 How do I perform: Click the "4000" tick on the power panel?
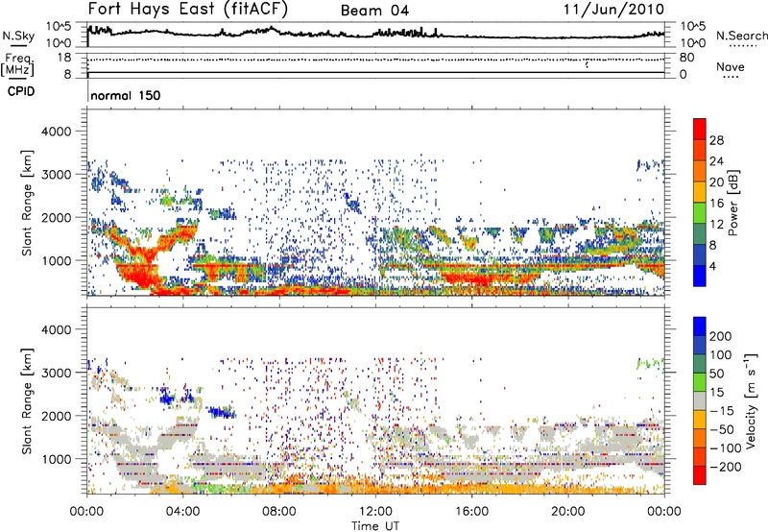[56, 132]
